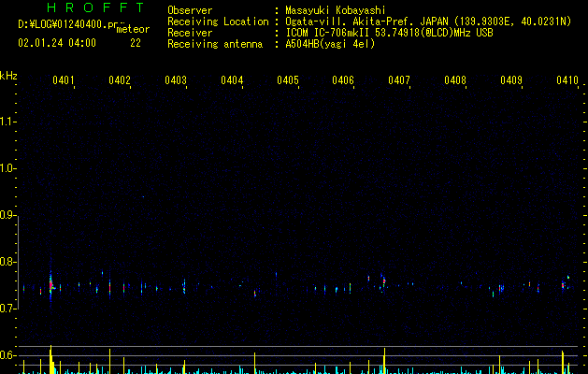The width and height of the screenshot is (588, 374).
Task: Select the 0406 time marker
Action: 343,80
